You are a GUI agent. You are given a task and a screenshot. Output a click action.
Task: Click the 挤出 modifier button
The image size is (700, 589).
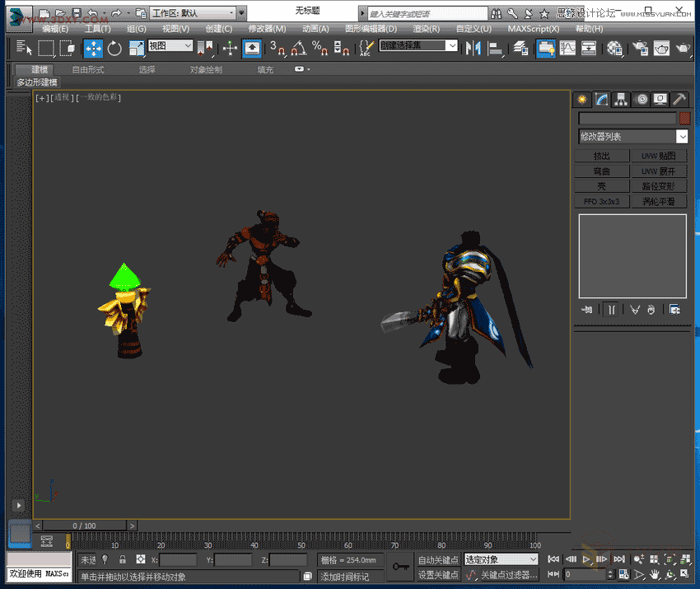click(602, 156)
